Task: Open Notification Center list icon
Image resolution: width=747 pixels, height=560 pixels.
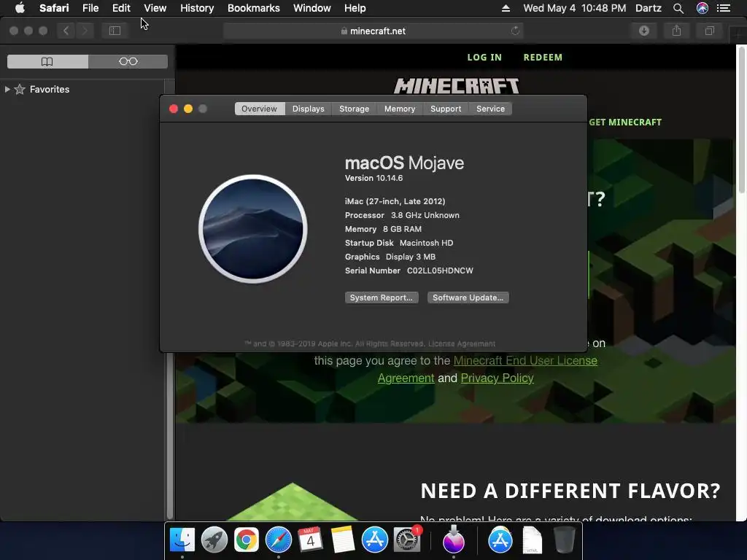Action: pos(723,8)
